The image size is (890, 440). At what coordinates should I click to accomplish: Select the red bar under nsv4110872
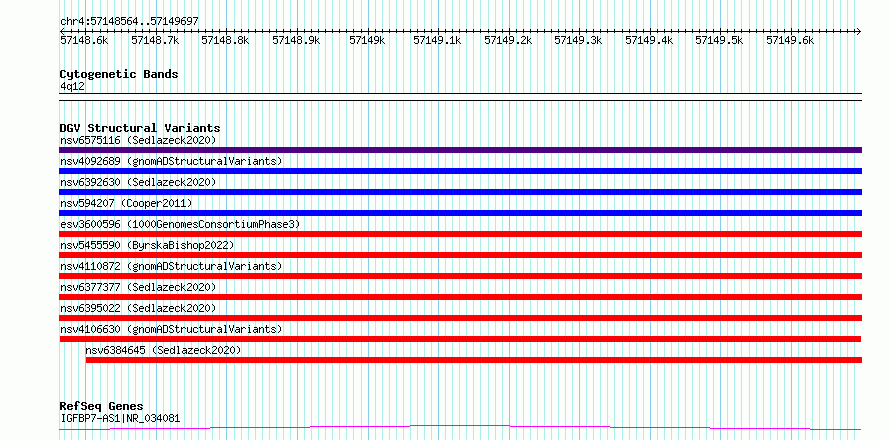[460, 276]
